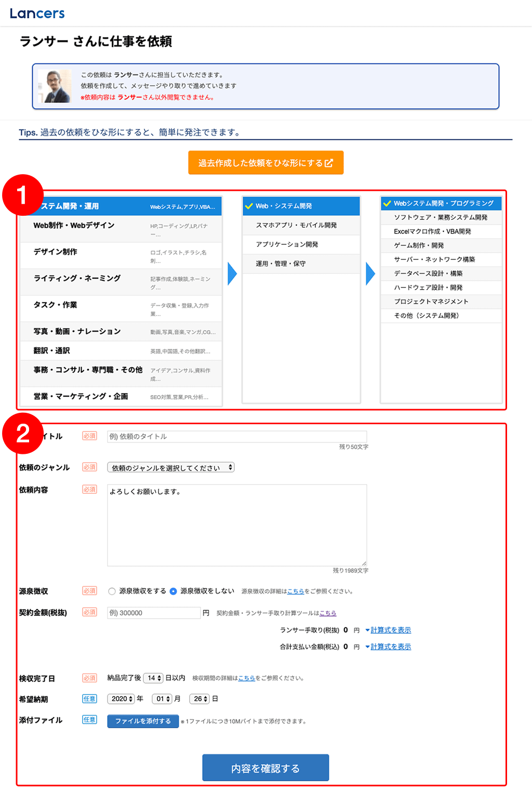Select ライティング・ネーミング category
Screen dimensions: 532x798
click(x=121, y=282)
